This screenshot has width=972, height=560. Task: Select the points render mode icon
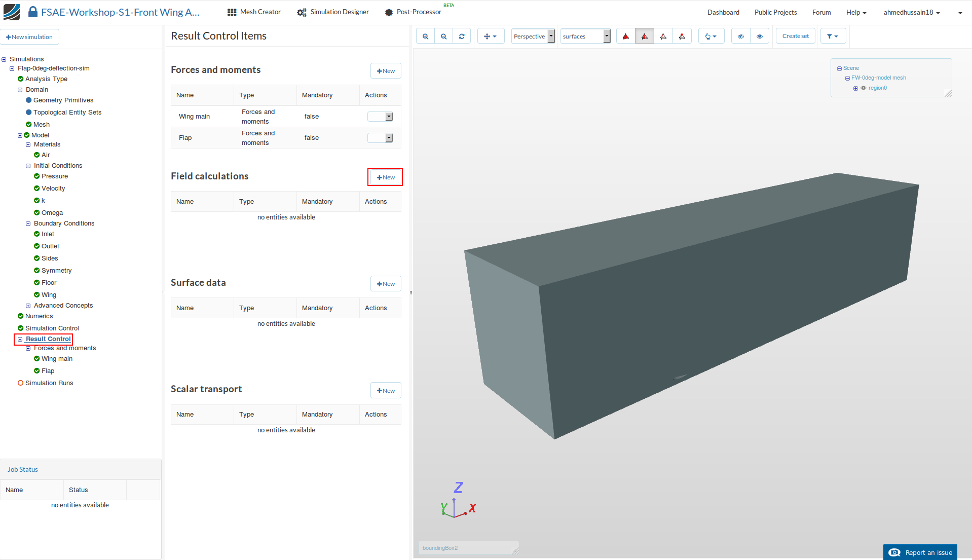pyautogui.click(x=682, y=36)
